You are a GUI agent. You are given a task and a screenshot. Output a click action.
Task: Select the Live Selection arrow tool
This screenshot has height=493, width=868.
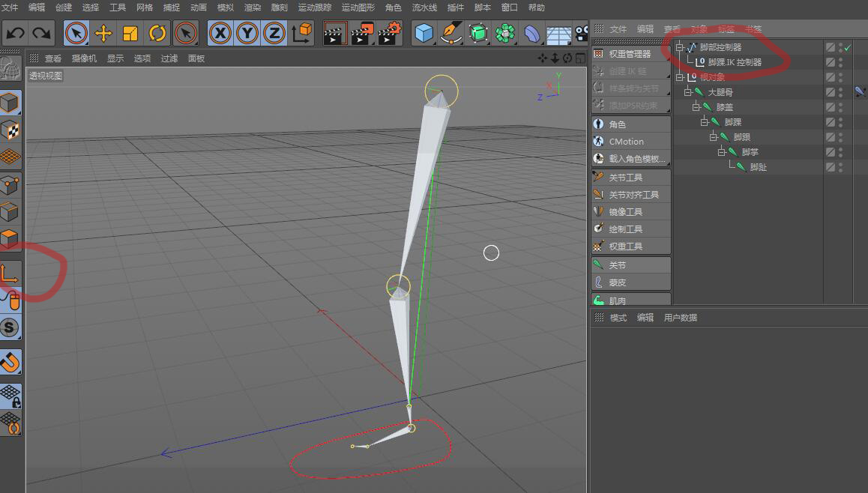tap(76, 33)
